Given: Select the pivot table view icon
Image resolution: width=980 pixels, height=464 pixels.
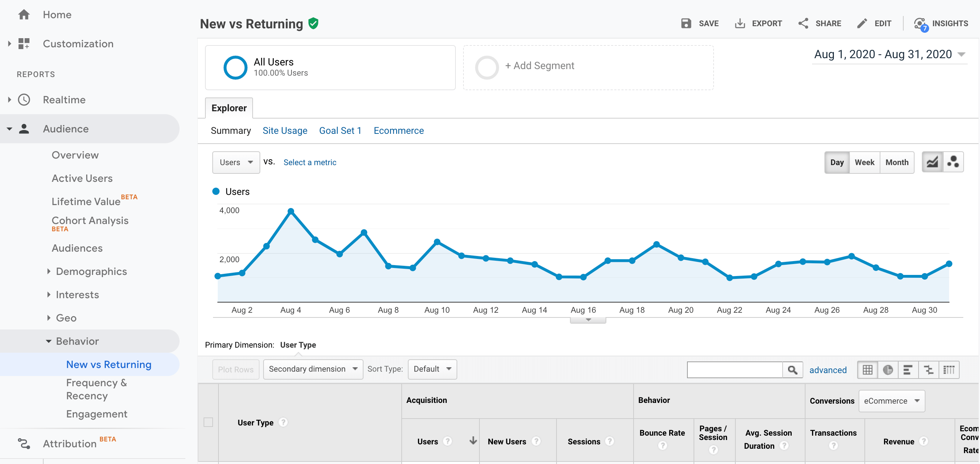Looking at the screenshot, I should 949,369.
